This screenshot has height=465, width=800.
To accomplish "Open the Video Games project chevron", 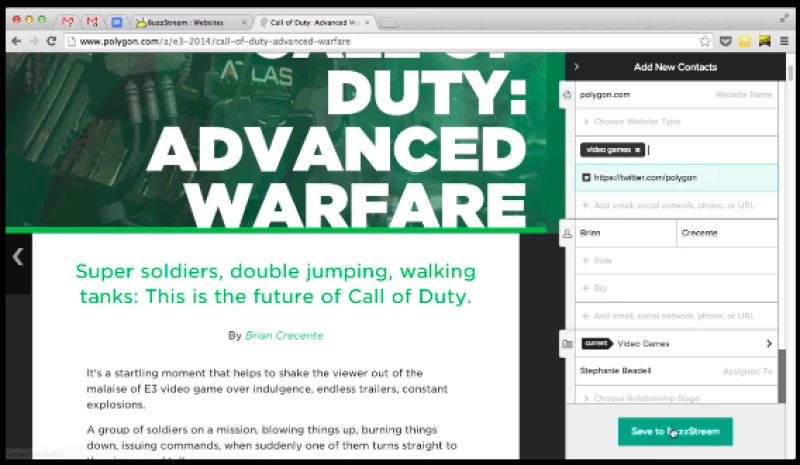I will point(768,344).
